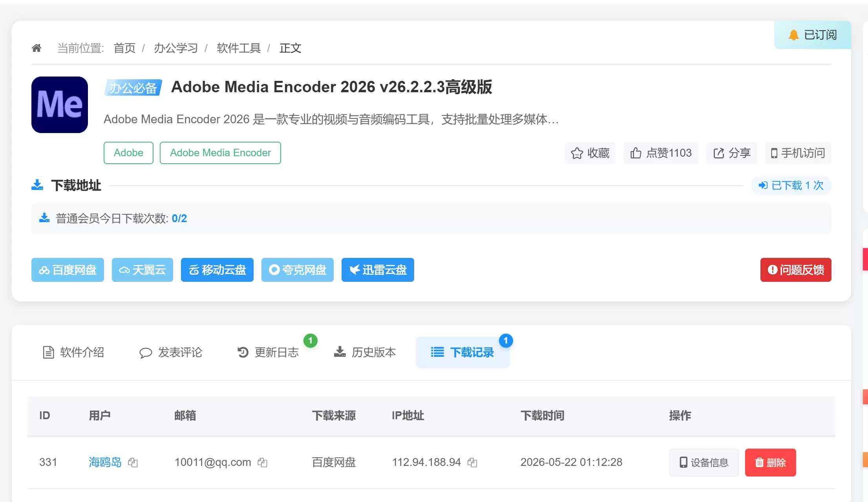Click the red 问题反馈 feedback button
Image resolution: width=868 pixels, height=502 pixels.
[796, 270]
